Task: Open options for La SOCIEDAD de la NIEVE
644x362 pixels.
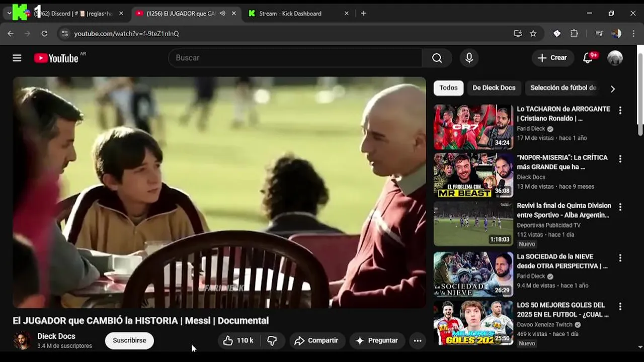Action: click(620, 258)
